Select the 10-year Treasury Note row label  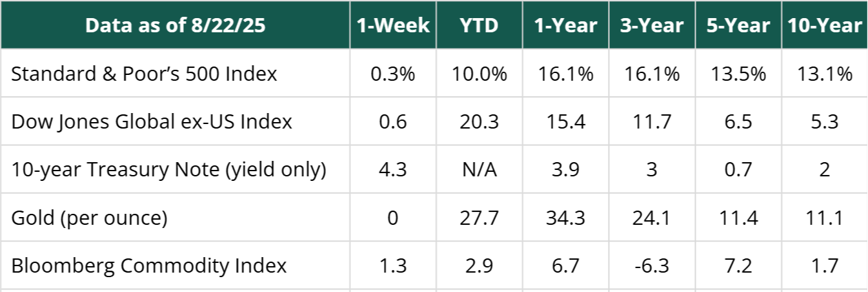coord(168,169)
